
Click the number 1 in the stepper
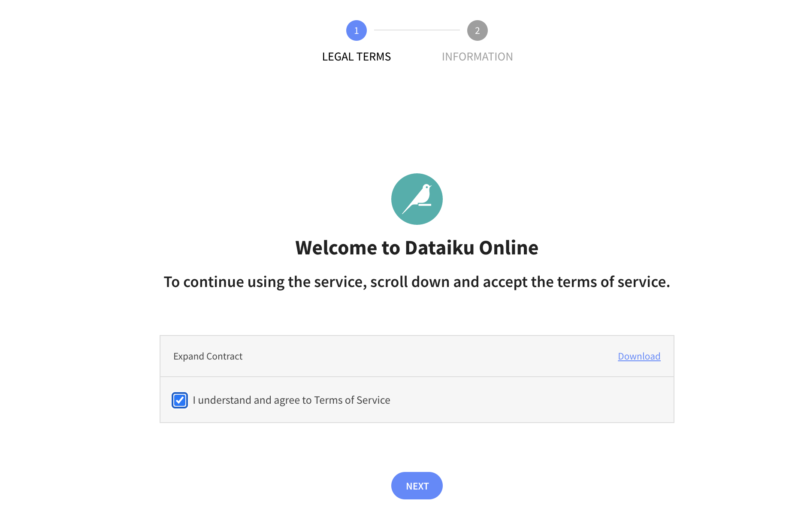point(356,31)
